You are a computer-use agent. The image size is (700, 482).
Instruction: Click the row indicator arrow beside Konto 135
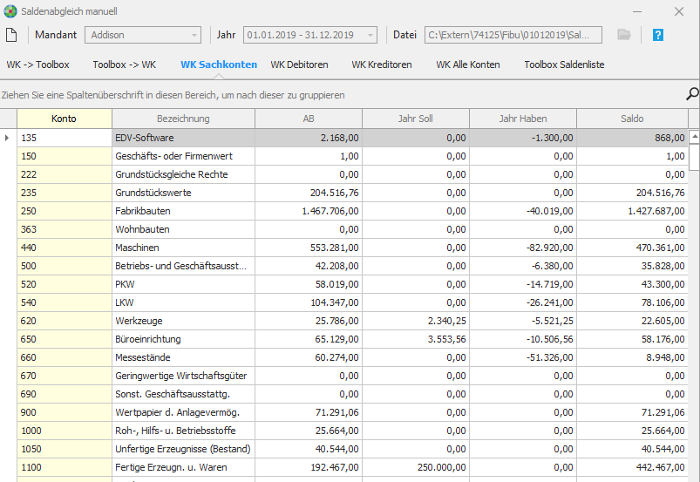(7, 138)
